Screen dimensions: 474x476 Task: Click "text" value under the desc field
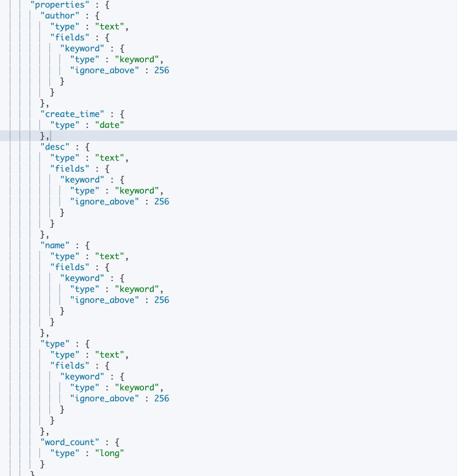click(x=109, y=158)
